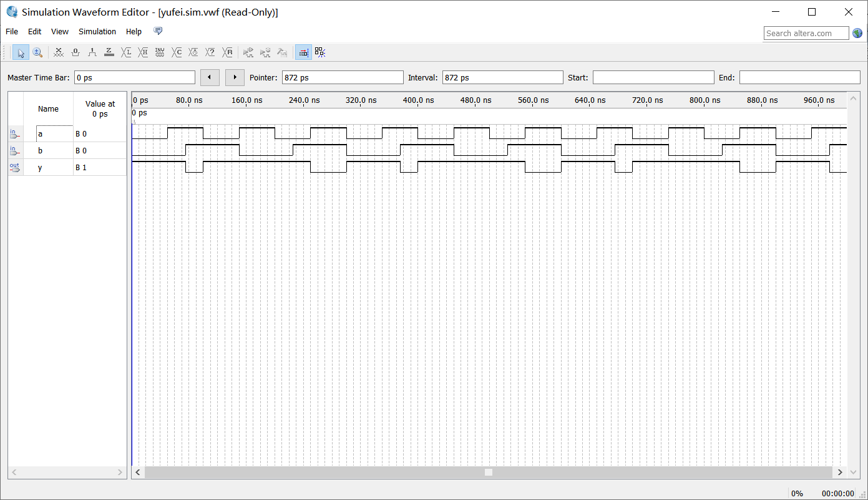Click the globe search icon

(x=857, y=33)
